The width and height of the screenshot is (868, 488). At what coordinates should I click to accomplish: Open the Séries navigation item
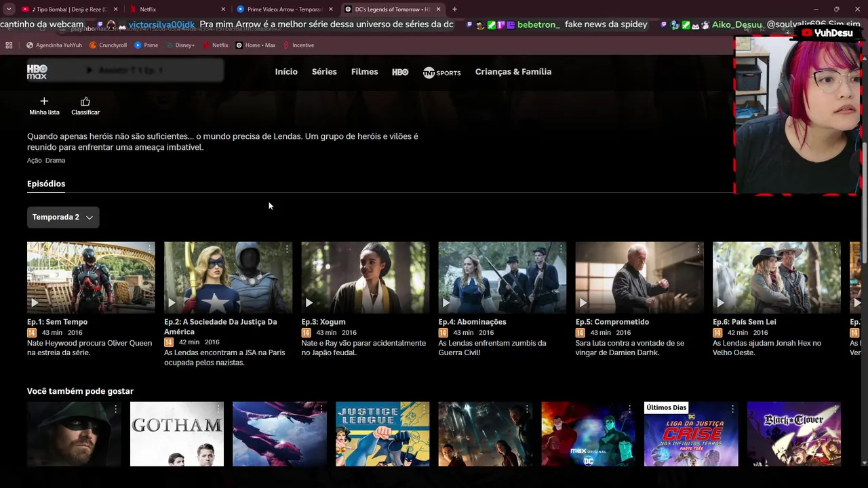click(x=324, y=72)
